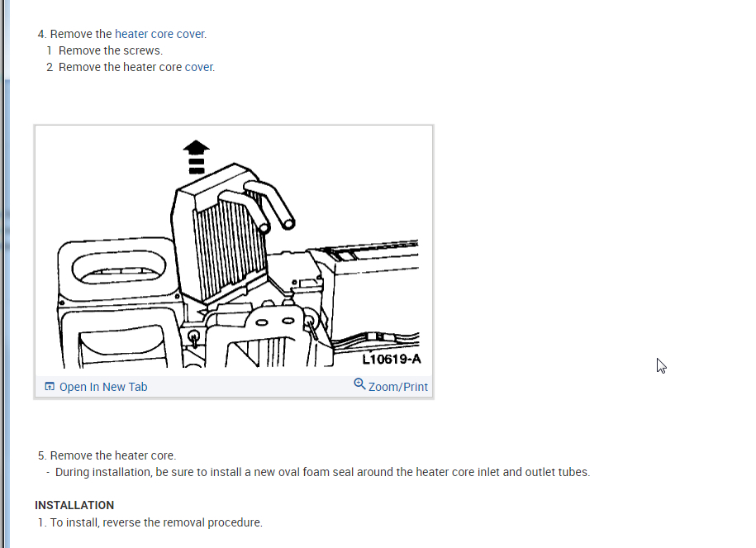The height and width of the screenshot is (548, 756).
Task: Click the heater core diagram image
Action: click(x=234, y=250)
